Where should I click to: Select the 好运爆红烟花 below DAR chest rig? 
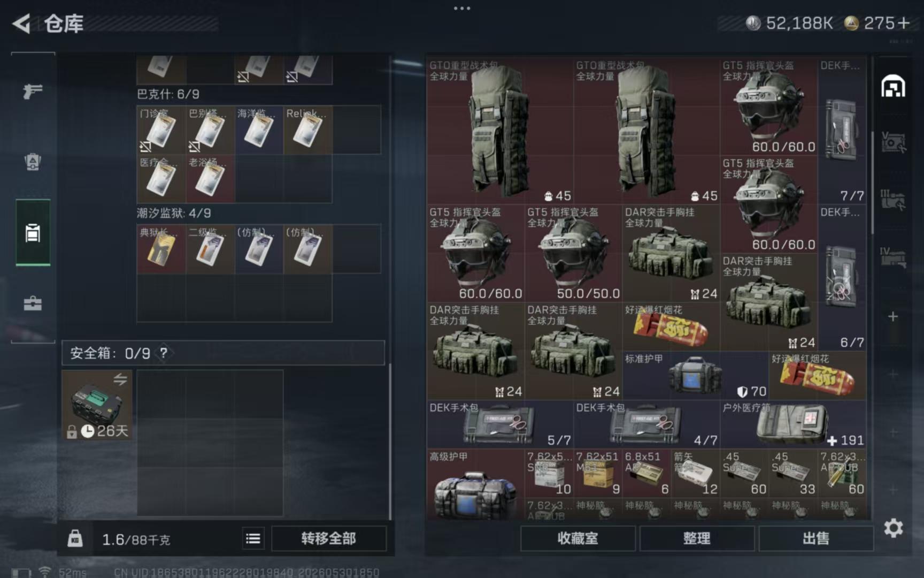[671, 326]
